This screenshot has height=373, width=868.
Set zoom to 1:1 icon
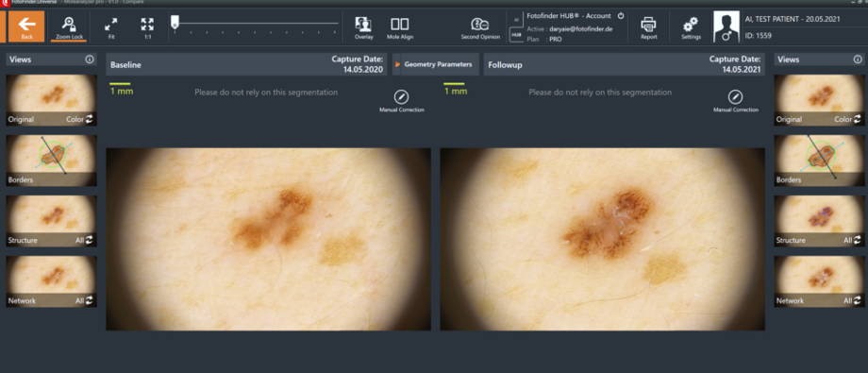tap(147, 27)
